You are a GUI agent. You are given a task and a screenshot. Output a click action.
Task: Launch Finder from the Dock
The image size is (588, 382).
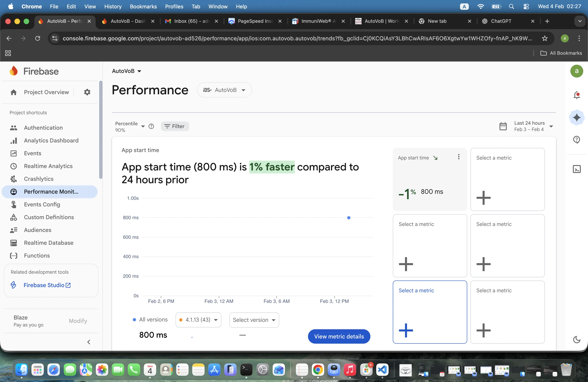click(21, 370)
